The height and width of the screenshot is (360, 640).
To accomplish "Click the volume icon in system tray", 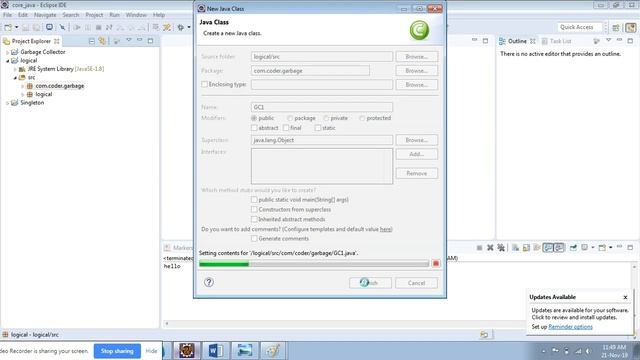I will click(589, 351).
